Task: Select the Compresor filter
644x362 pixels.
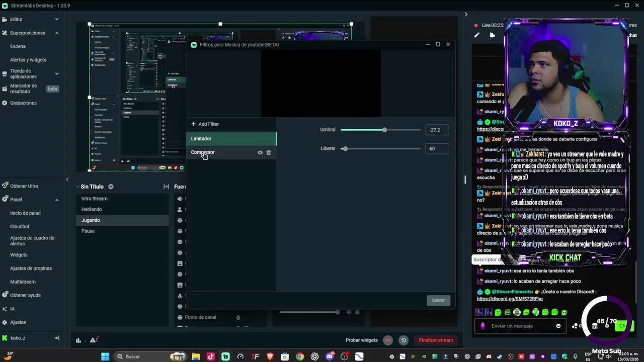Action: (x=231, y=152)
